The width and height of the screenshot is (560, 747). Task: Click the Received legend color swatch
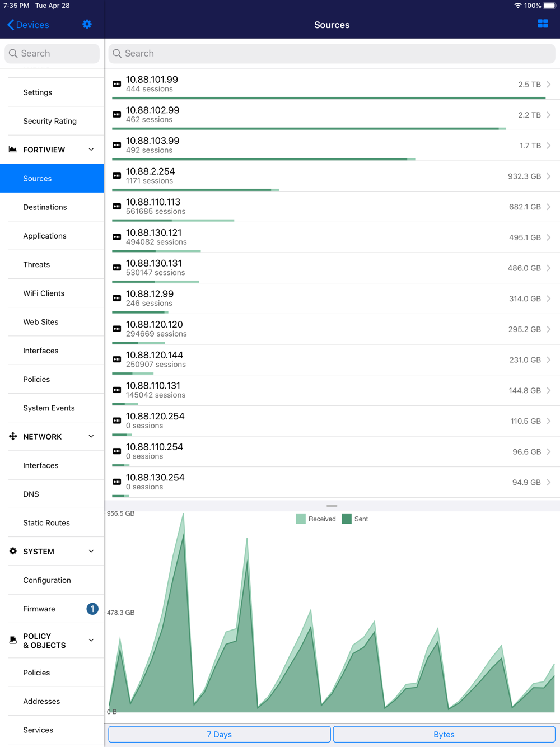pyautogui.click(x=301, y=519)
